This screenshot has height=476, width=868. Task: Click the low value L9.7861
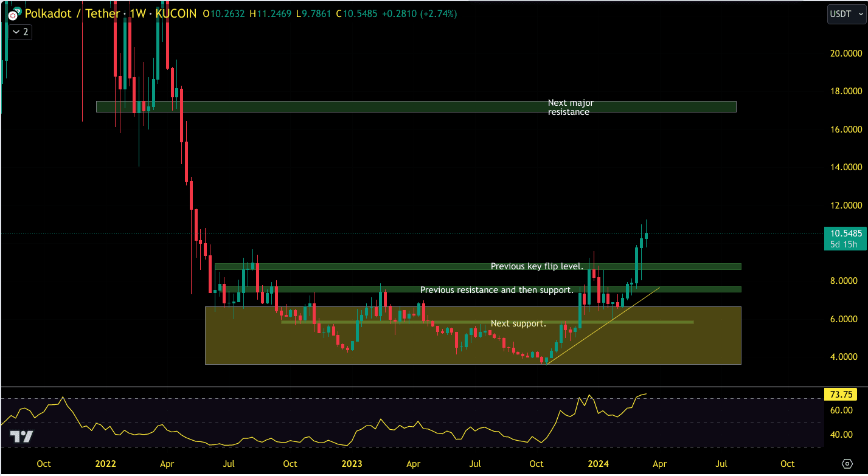coord(314,13)
